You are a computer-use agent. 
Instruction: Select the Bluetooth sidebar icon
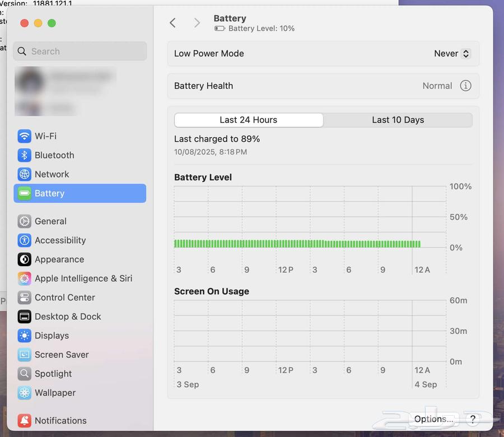point(24,155)
